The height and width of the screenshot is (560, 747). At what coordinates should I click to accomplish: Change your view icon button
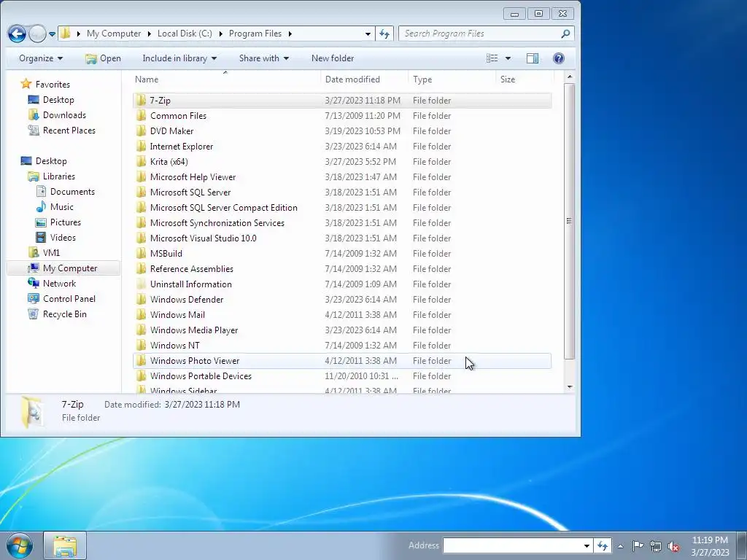pos(492,58)
